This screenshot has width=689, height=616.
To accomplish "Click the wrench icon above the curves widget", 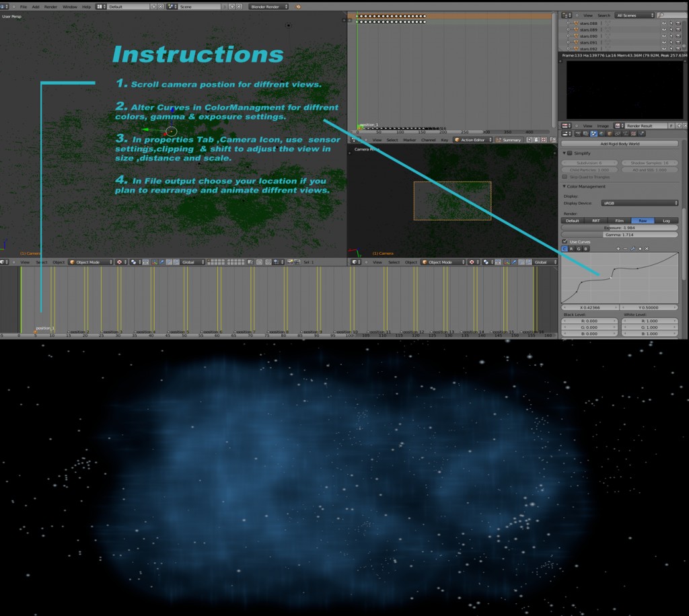I will click(x=633, y=249).
